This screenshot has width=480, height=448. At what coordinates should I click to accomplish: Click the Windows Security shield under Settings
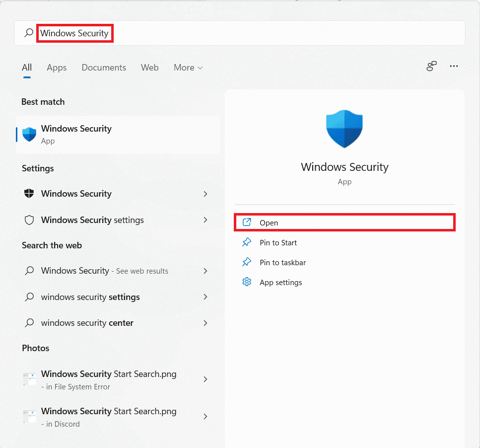[x=29, y=194]
